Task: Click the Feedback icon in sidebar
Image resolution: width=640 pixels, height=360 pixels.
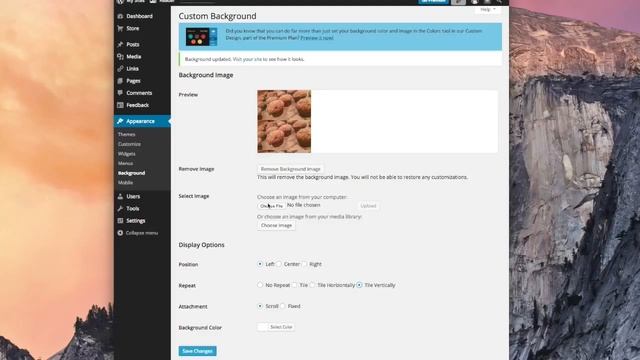Action: pos(120,105)
